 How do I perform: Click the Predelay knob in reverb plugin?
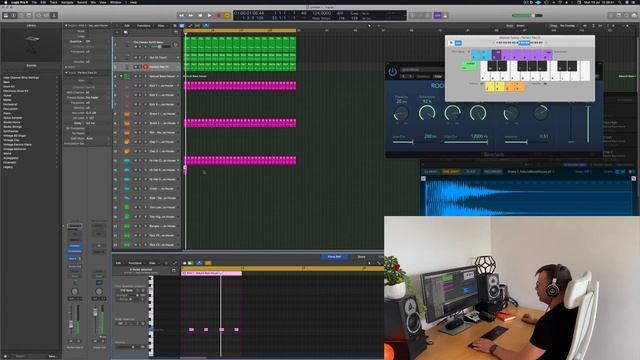401,113
